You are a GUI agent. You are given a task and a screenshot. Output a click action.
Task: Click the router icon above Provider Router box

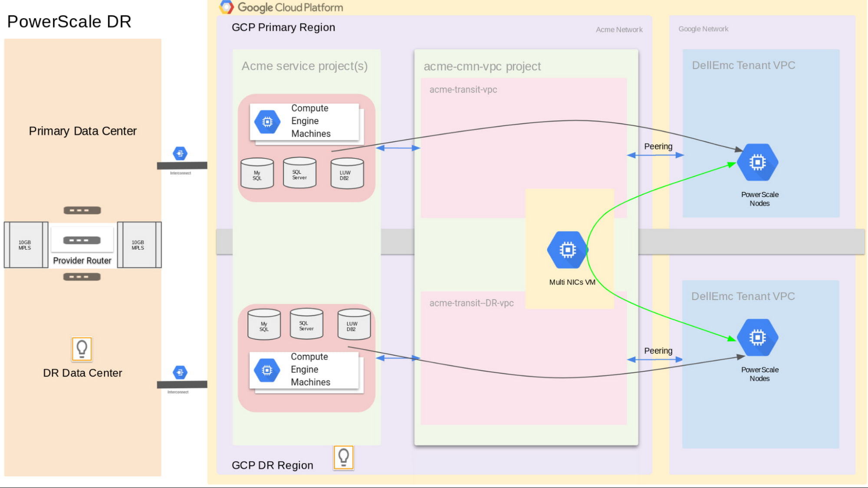(x=82, y=210)
